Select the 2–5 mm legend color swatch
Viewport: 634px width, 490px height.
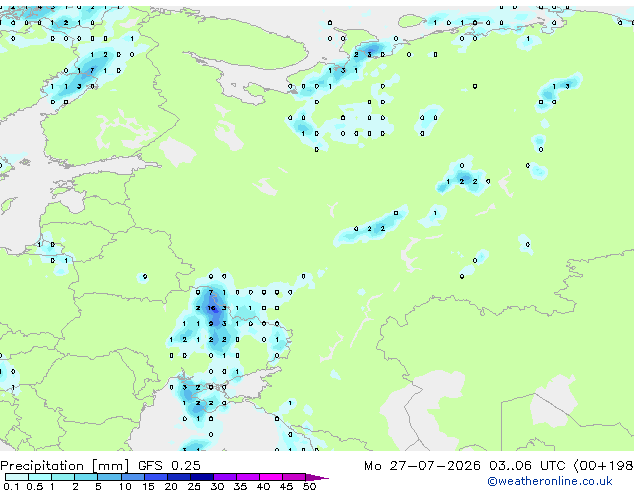point(86,477)
